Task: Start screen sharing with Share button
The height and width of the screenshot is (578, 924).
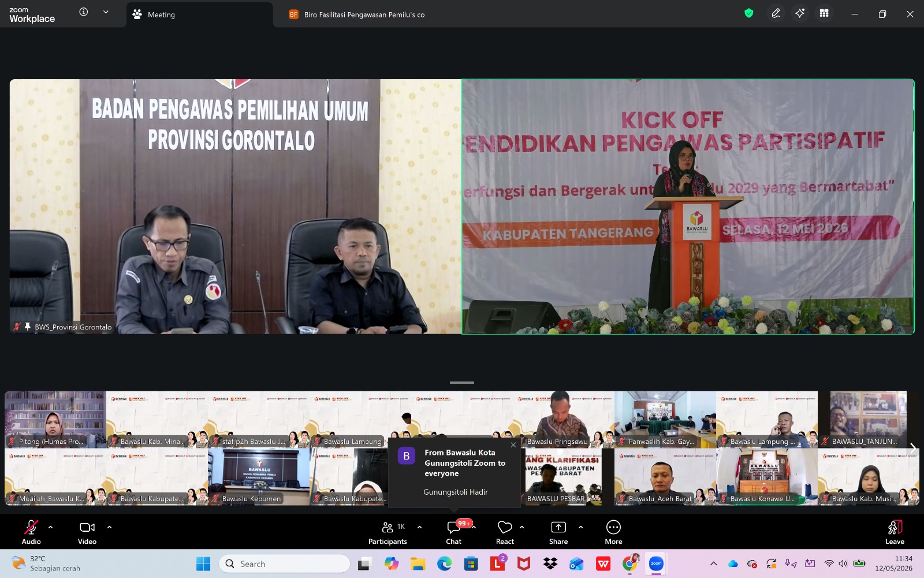Action: [558, 532]
